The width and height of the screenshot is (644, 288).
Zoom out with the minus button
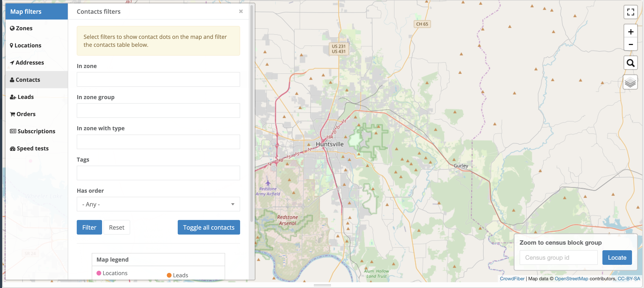pos(630,44)
